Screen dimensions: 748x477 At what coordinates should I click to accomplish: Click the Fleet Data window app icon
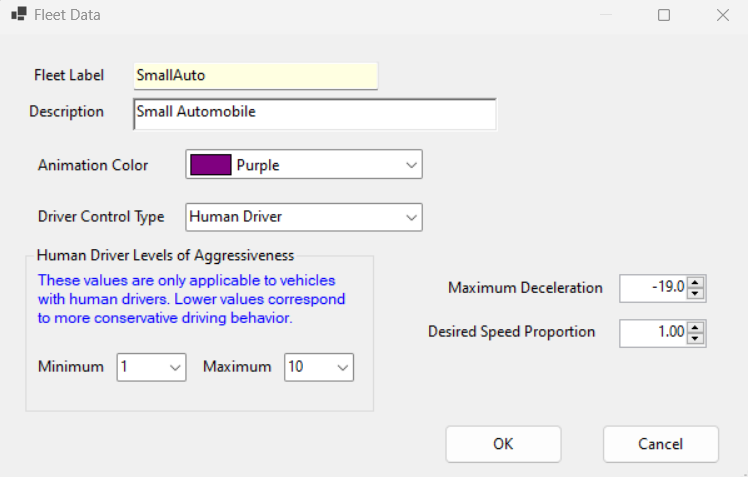(x=19, y=14)
